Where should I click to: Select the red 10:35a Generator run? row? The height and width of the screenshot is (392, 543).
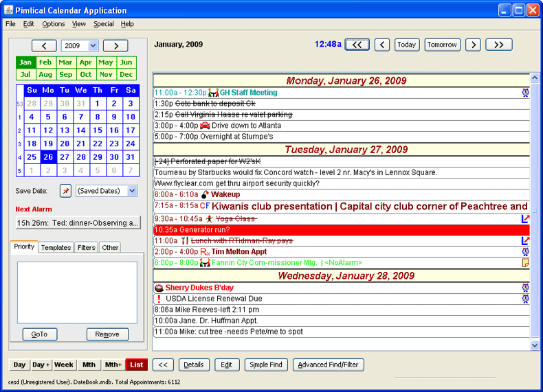pos(342,230)
